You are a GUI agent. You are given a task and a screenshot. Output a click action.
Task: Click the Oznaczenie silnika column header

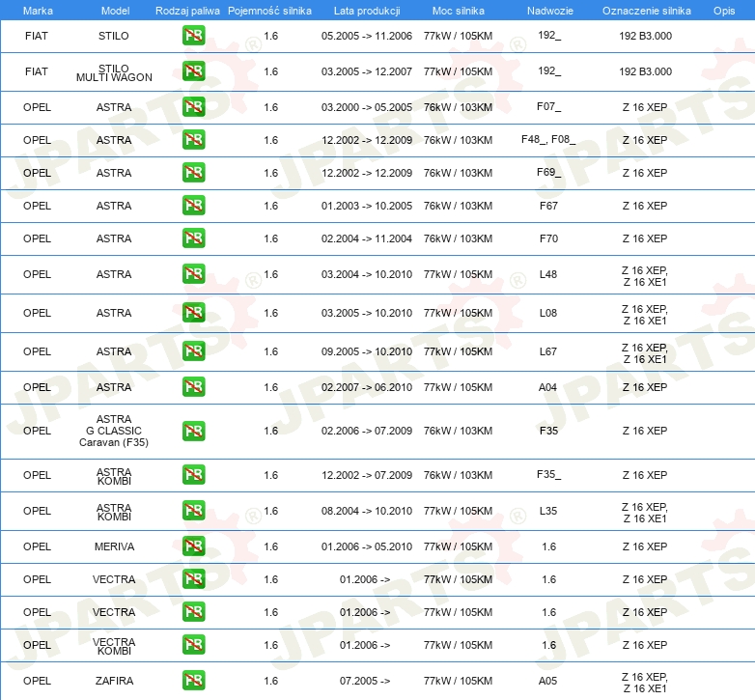(x=646, y=10)
